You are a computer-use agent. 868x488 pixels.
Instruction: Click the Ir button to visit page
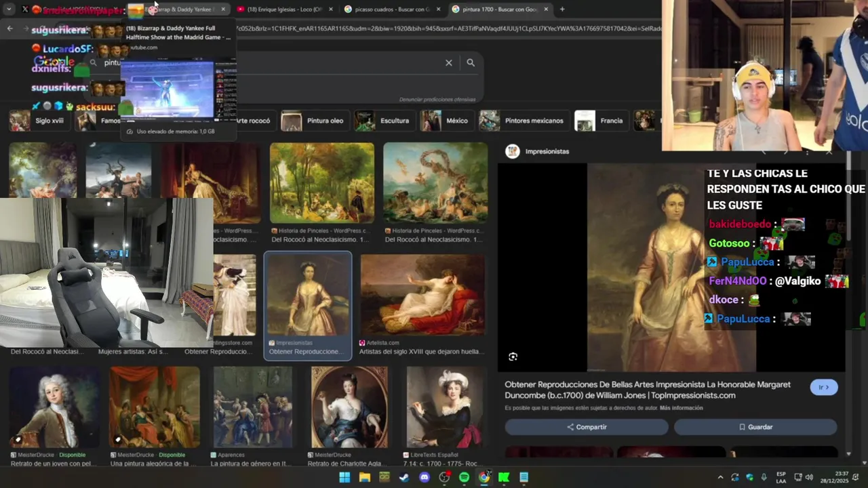(x=824, y=387)
